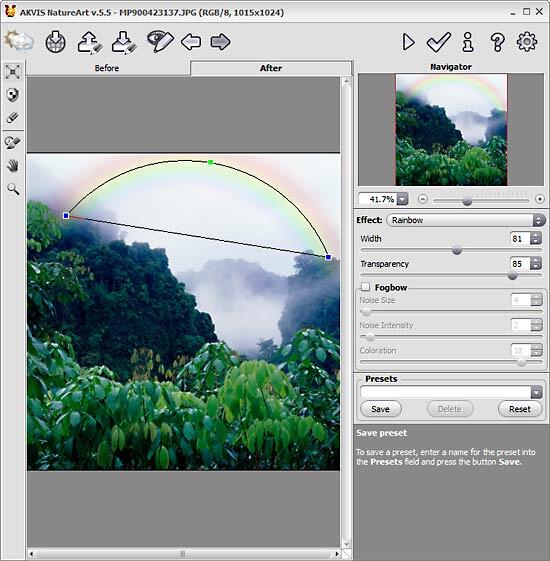Click the zoom in plus button
This screenshot has height=561, width=550.
click(x=539, y=199)
